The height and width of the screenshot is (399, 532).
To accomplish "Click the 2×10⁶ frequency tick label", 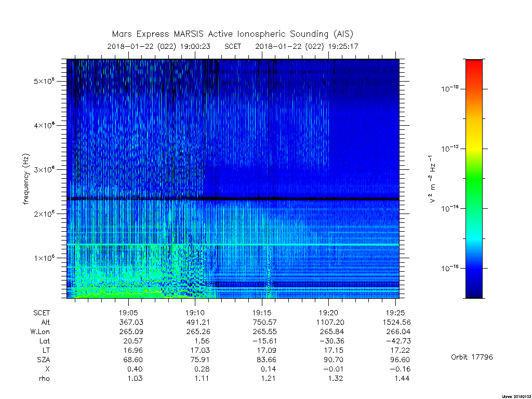I will point(44,214).
